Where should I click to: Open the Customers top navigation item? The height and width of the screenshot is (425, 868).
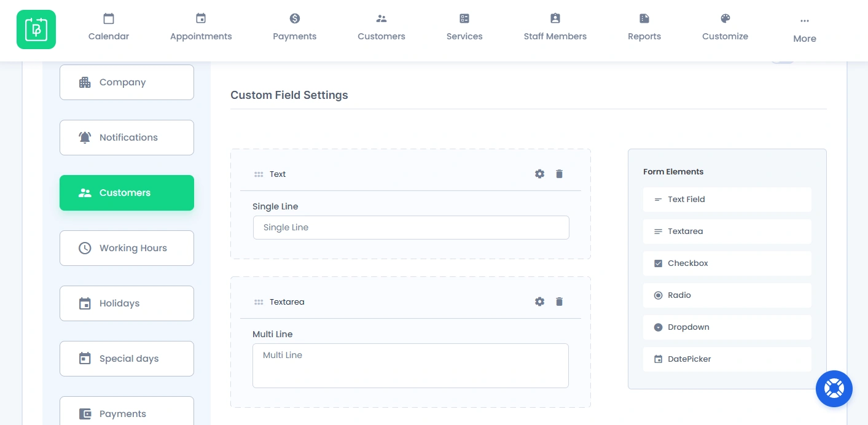tap(381, 28)
